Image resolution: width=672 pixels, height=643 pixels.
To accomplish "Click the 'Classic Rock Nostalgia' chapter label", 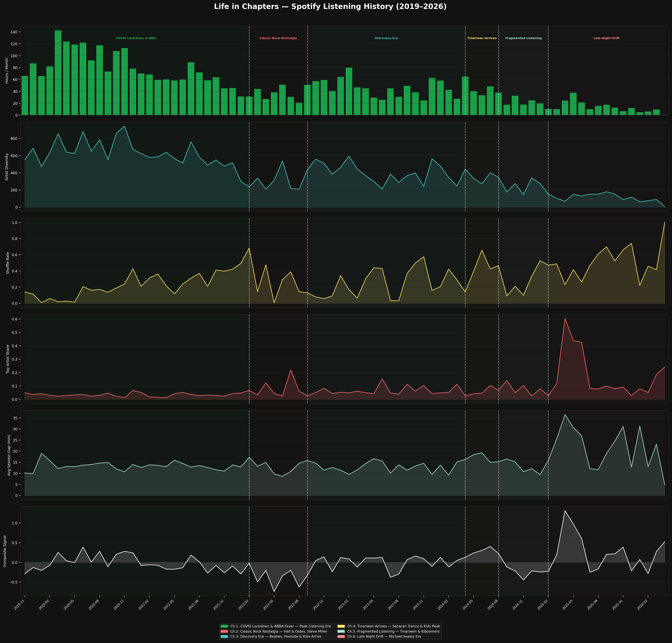I will pos(278,38).
